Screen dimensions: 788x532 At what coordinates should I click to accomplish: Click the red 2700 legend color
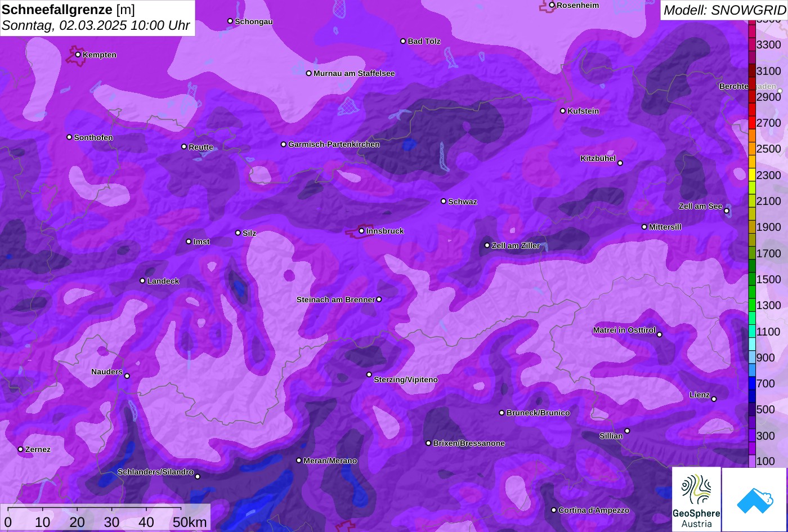(752, 123)
